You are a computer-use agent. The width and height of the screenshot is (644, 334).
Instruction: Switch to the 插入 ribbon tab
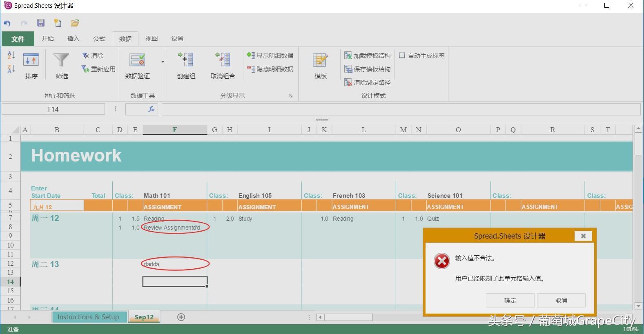coord(73,38)
